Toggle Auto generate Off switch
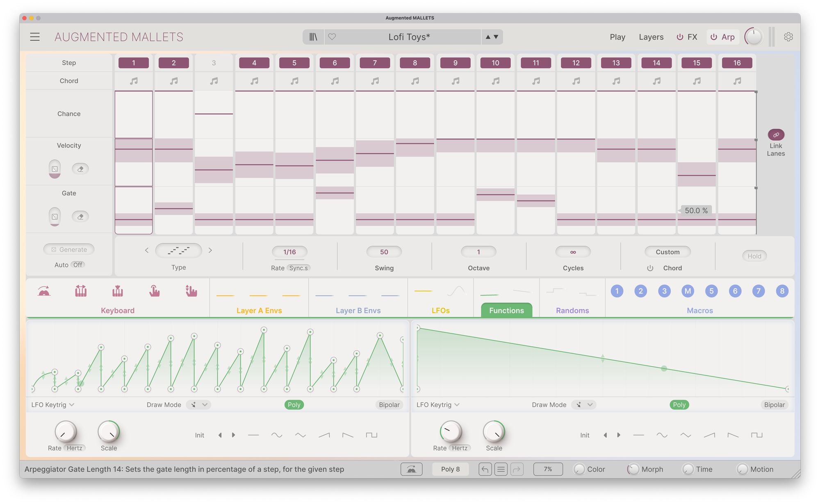The width and height of the screenshot is (820, 504). click(x=77, y=265)
